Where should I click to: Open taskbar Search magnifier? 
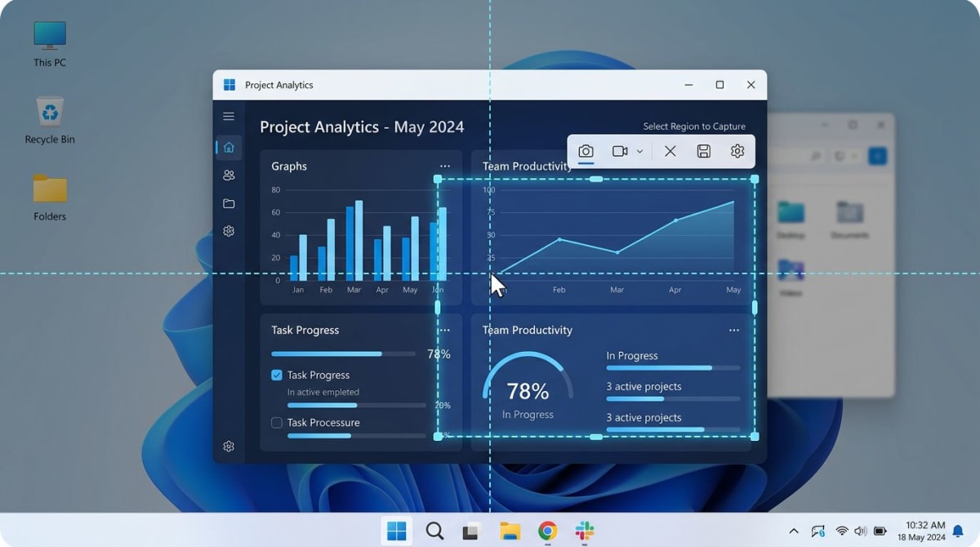434,531
